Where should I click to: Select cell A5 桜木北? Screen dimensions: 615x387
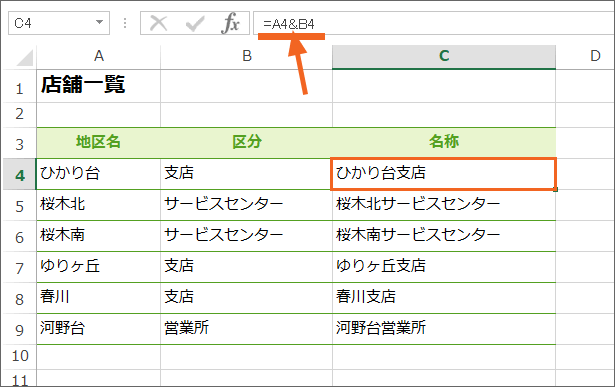[x=98, y=205]
